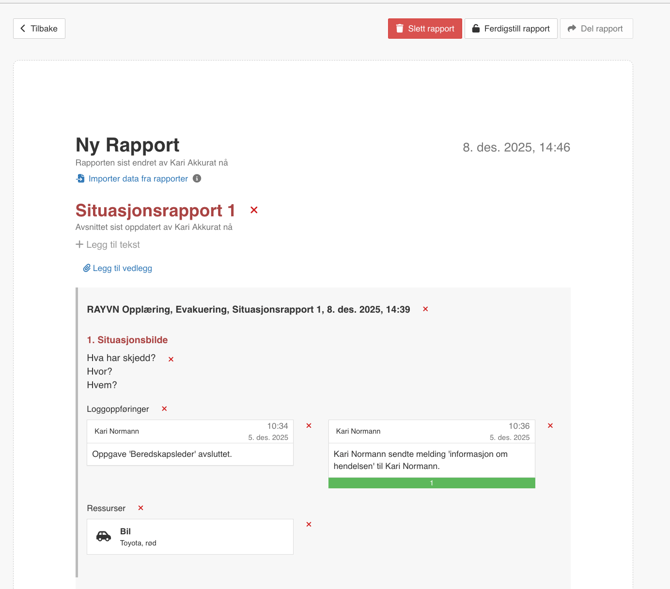Delete the Bil resource card
This screenshot has width=670, height=589.
(309, 524)
